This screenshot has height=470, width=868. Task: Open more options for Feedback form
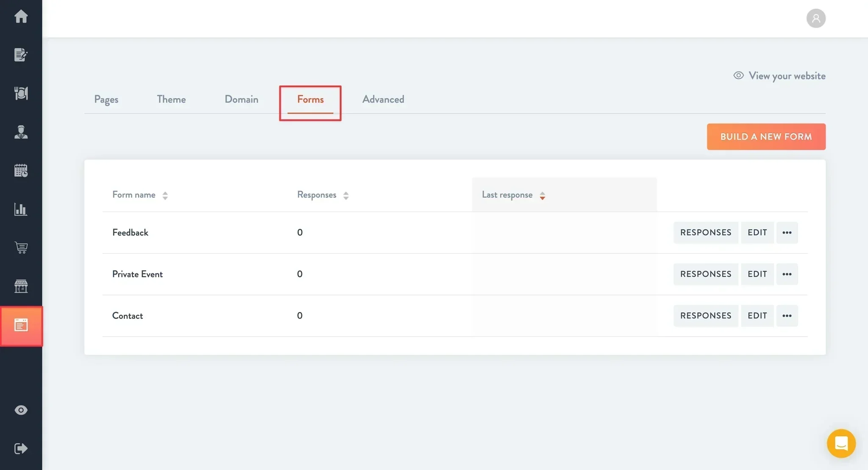[787, 232]
